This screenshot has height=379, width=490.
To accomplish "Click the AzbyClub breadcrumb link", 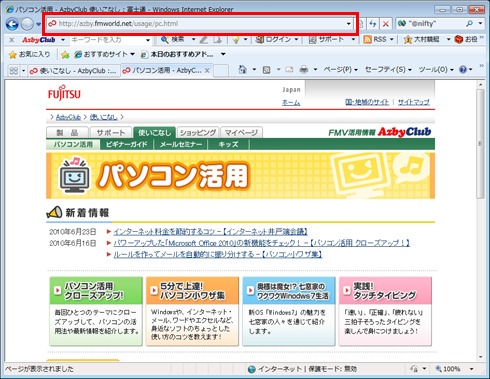I will tap(68, 117).
